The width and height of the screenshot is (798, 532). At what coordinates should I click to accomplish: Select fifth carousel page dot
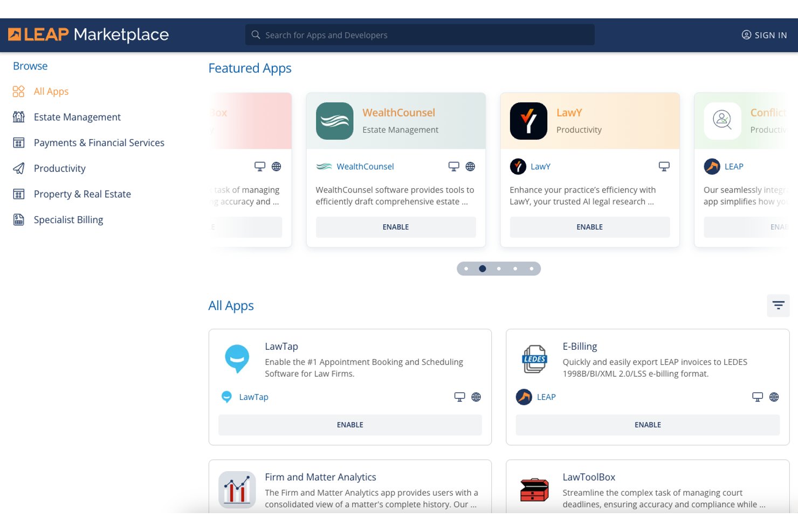(532, 268)
